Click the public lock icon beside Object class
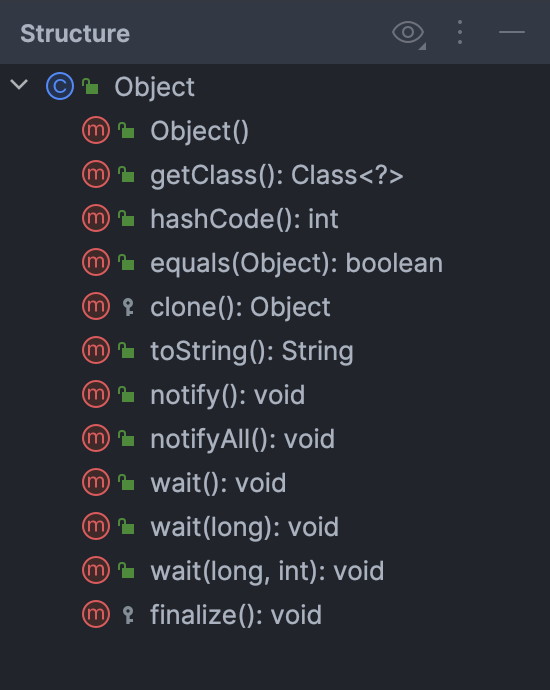550x690 pixels. coord(90,86)
